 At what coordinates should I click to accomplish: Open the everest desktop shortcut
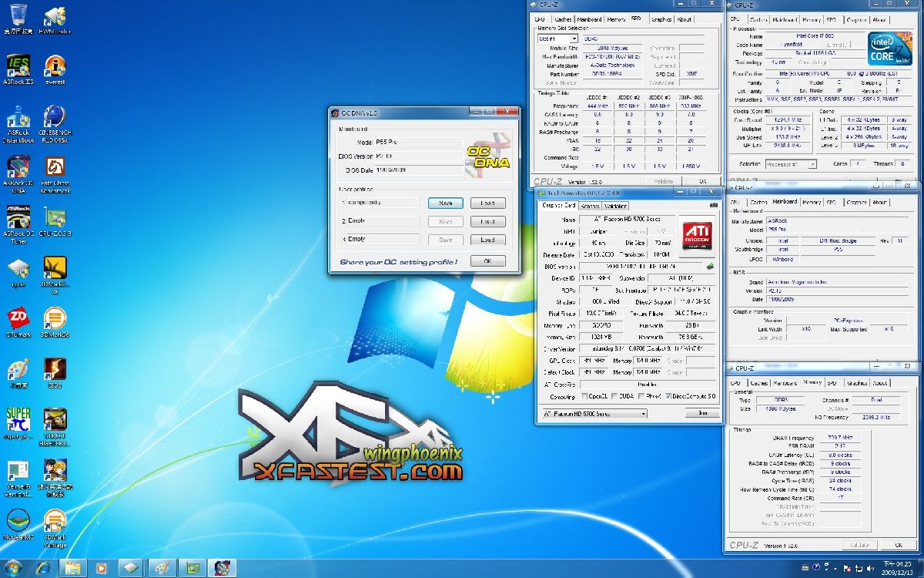tap(55, 69)
